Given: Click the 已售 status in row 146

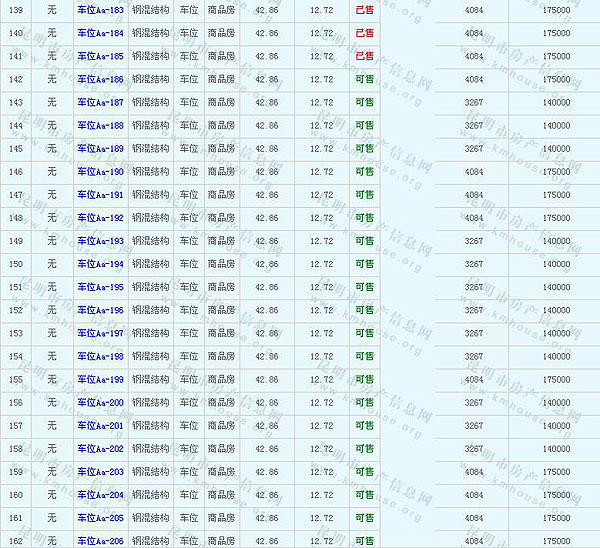Looking at the screenshot, I should coord(364,172).
